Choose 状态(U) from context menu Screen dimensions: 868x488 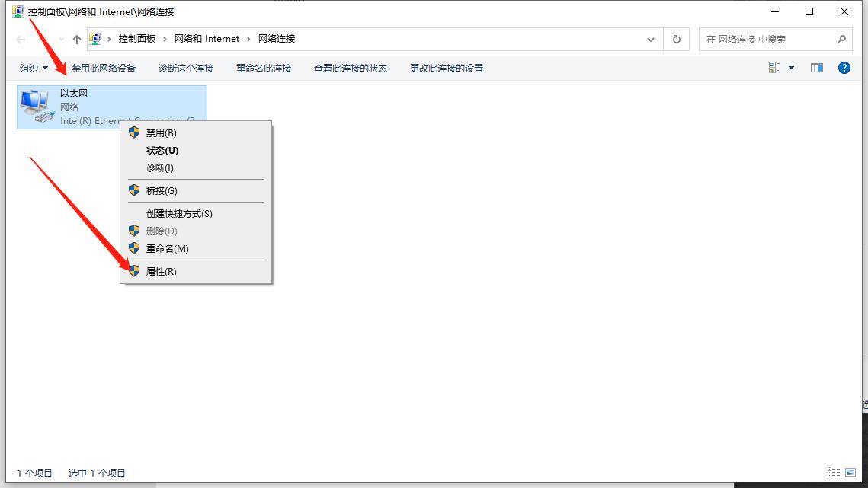coord(162,150)
